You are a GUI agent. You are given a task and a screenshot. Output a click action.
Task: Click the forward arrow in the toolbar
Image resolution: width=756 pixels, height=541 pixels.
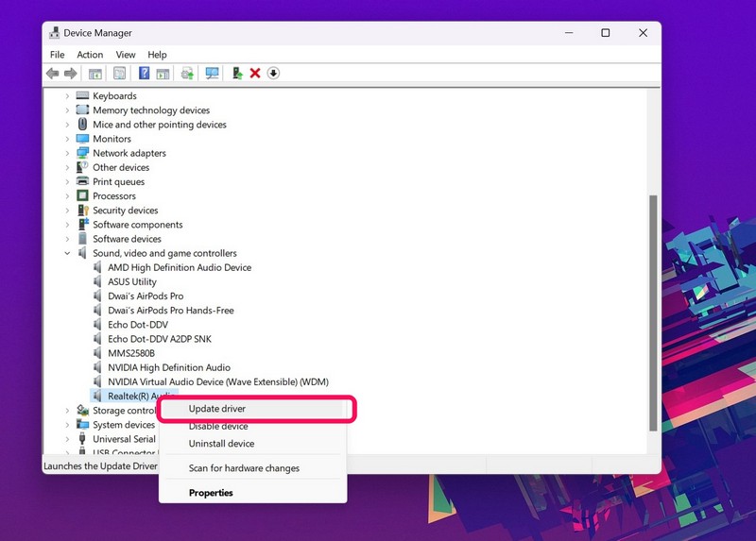pyautogui.click(x=70, y=74)
